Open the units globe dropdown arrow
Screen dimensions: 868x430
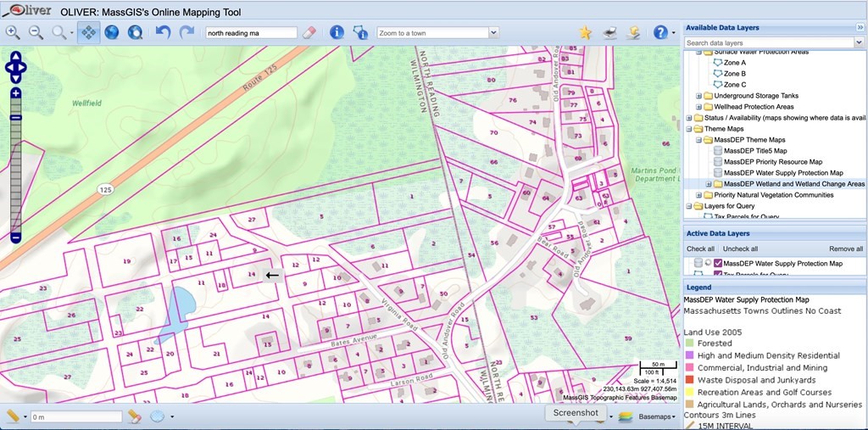pyautogui.click(x=172, y=416)
